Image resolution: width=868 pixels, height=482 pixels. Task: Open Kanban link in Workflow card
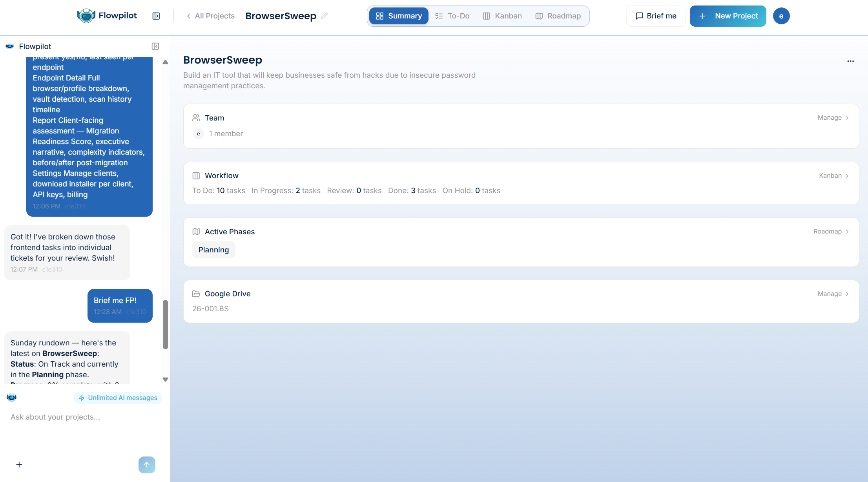point(834,176)
